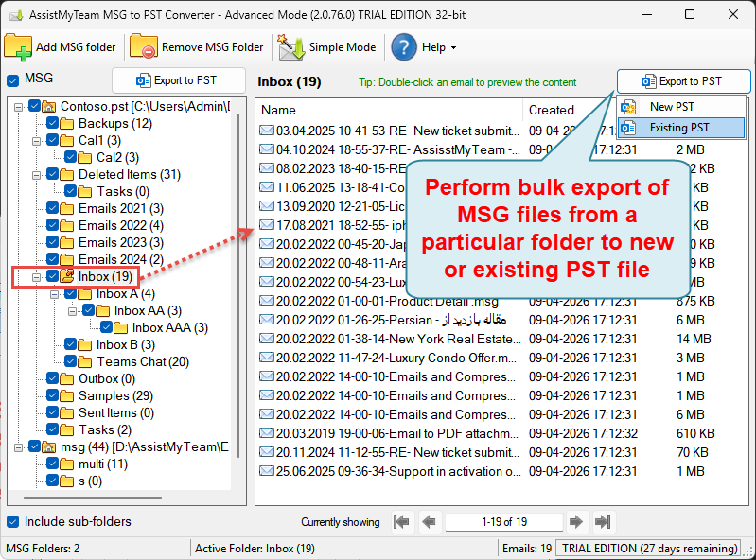Switch to Simple Mode via its icon
This screenshot has width=756, height=560.
tap(291, 46)
